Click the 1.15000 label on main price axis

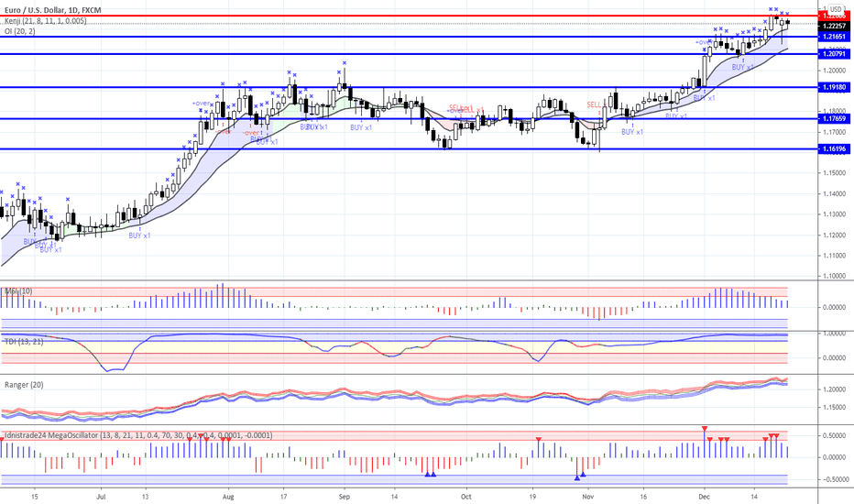pos(835,173)
